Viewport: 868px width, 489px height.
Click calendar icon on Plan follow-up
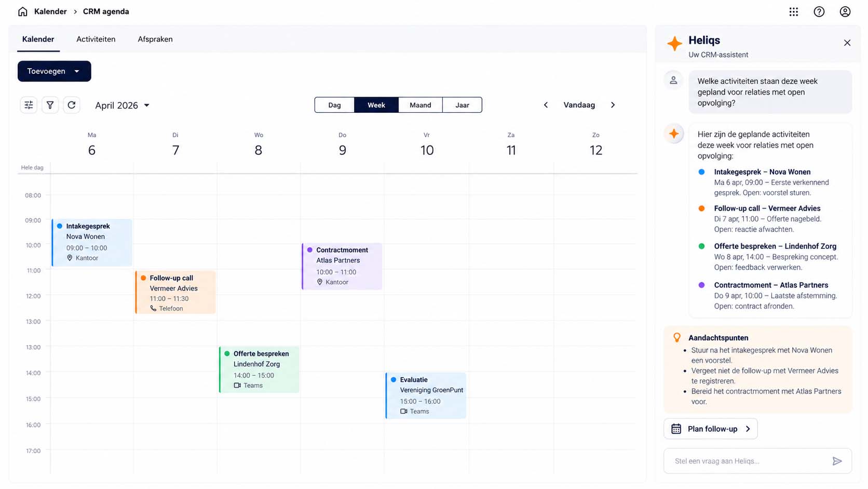tap(676, 429)
